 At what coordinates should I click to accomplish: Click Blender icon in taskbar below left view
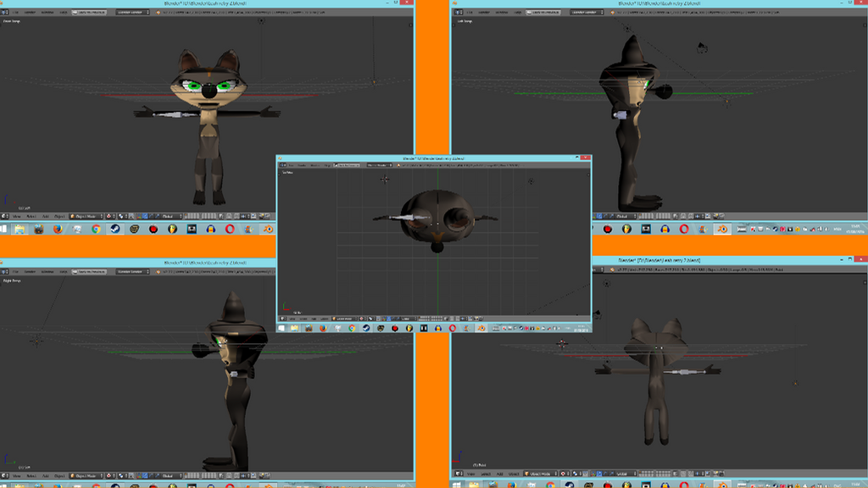click(722, 229)
